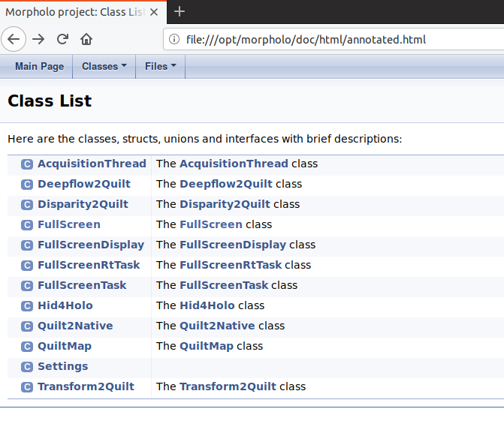The image size is (504, 430).
Task: Open Quilt2Native in the class name column
Action: click(x=75, y=326)
